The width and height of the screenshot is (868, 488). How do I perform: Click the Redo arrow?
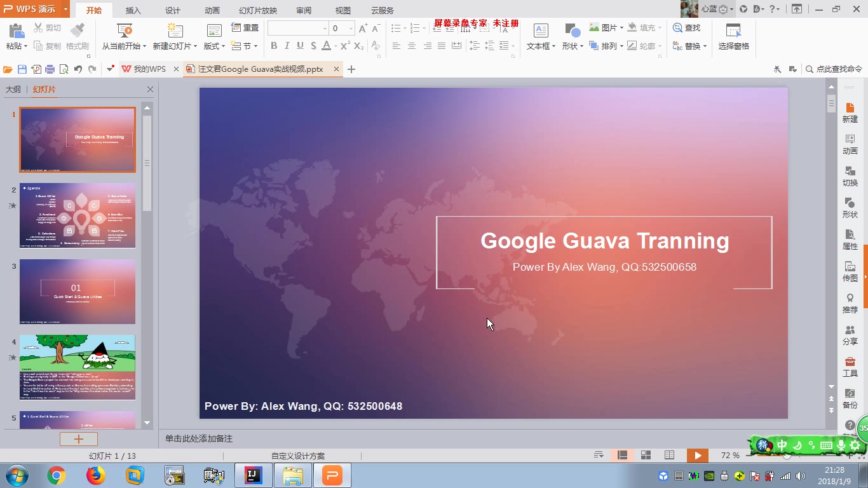pyautogui.click(x=92, y=69)
